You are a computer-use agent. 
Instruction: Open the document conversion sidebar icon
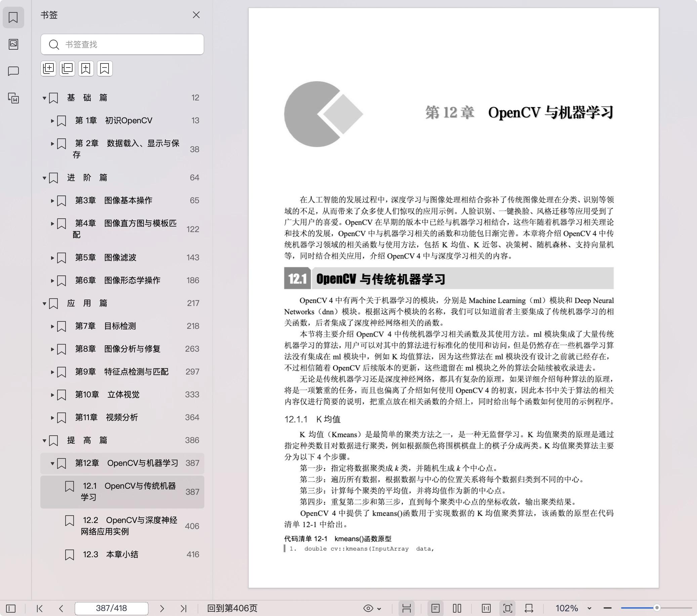(13, 98)
